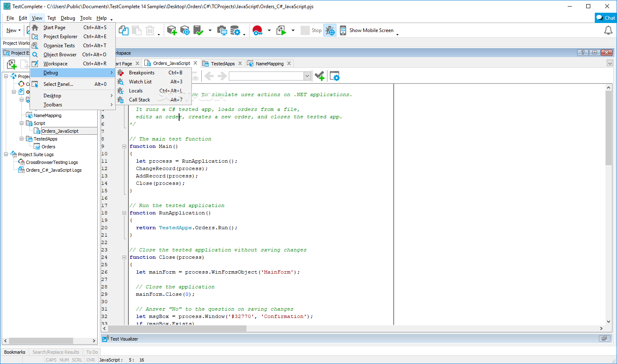Open the Desktop submenu in View menu
617x364 pixels.
pyautogui.click(x=73, y=96)
